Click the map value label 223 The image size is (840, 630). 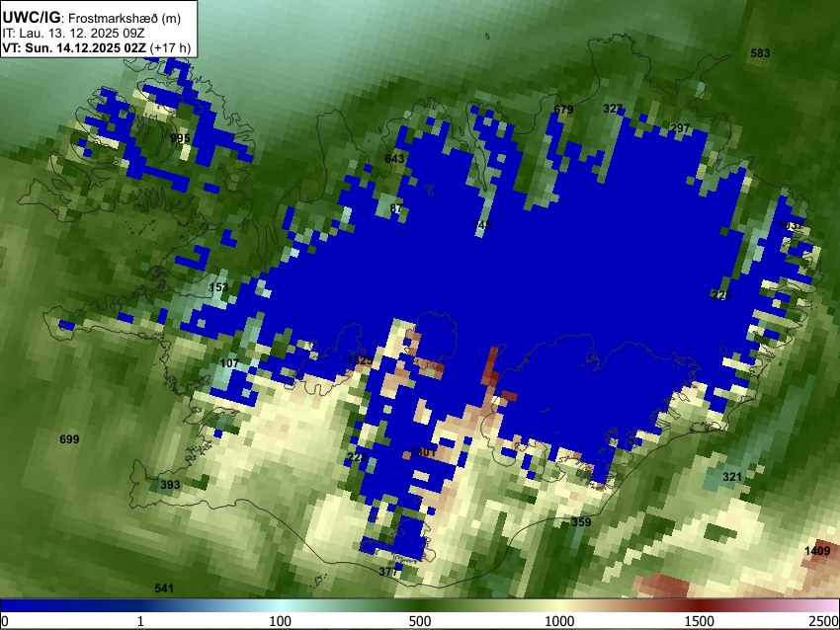pyautogui.click(x=357, y=457)
